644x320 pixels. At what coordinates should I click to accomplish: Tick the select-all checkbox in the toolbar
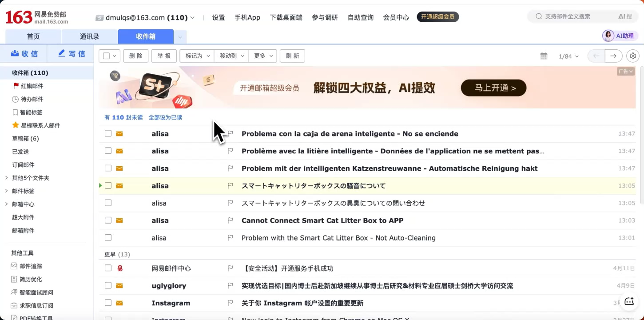tap(106, 56)
